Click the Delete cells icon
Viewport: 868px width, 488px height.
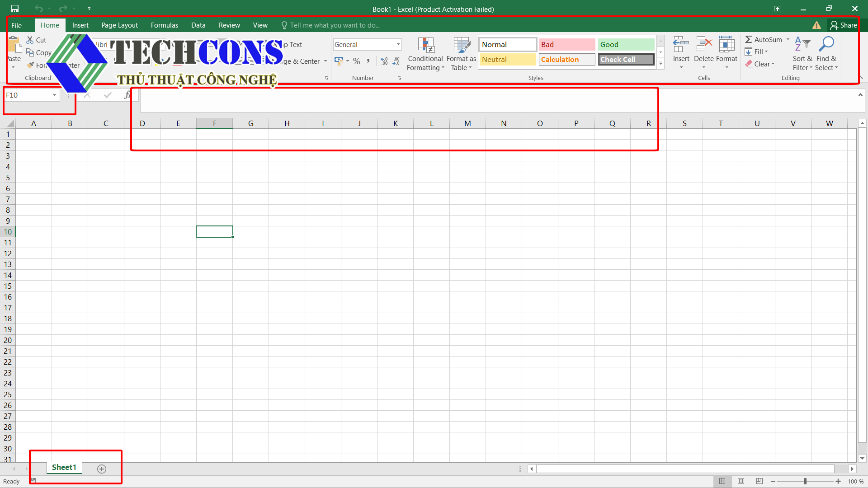704,45
